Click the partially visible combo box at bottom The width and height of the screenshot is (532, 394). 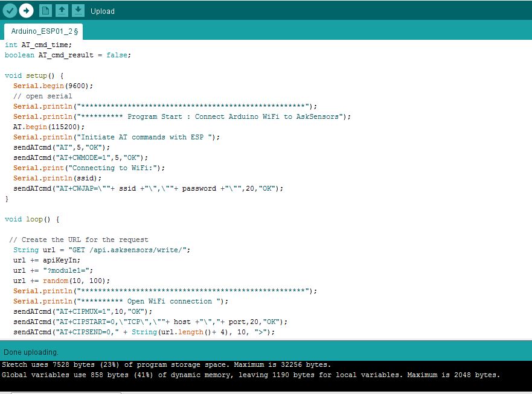(65, 391)
